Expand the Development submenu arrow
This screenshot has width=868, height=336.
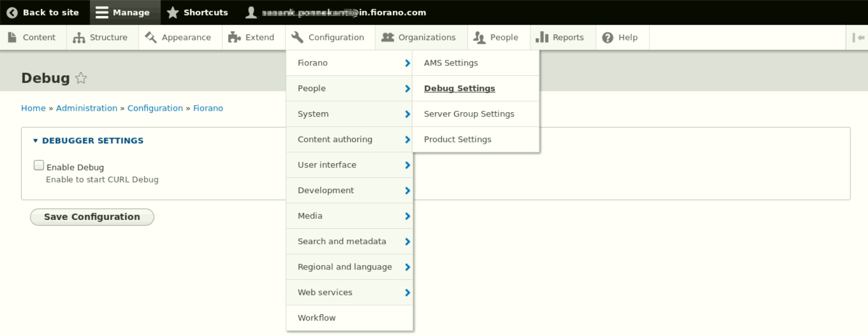pos(407,191)
